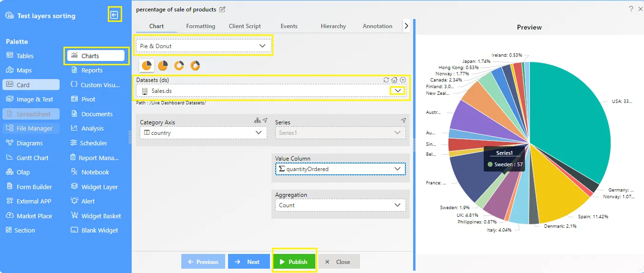Select the last donut chart style icon

196,65
